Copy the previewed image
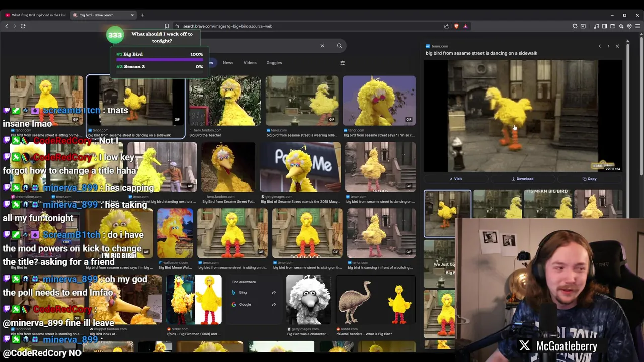 pos(589,179)
